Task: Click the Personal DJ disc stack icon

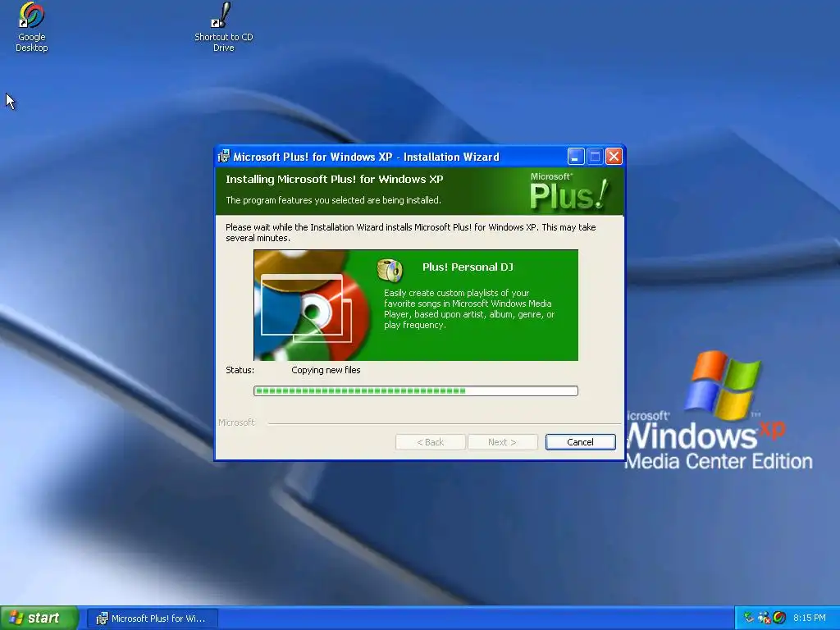Action: tap(390, 270)
